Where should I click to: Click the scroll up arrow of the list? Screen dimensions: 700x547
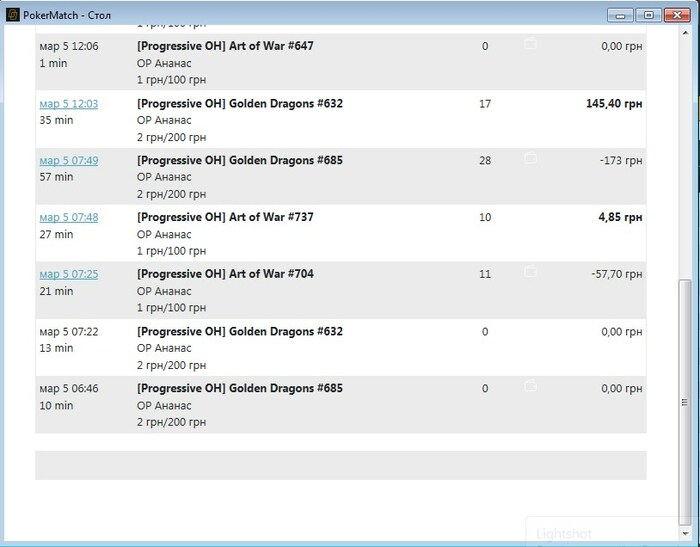685,33
